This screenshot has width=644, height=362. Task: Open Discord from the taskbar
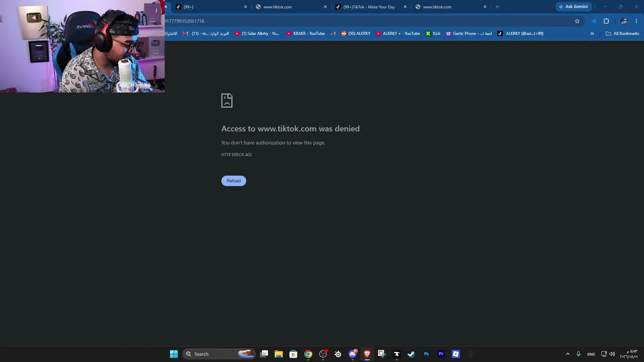click(353, 354)
